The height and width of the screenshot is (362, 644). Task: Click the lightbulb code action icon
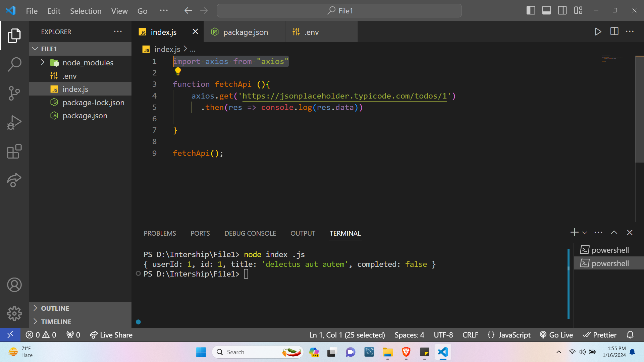pos(178,71)
